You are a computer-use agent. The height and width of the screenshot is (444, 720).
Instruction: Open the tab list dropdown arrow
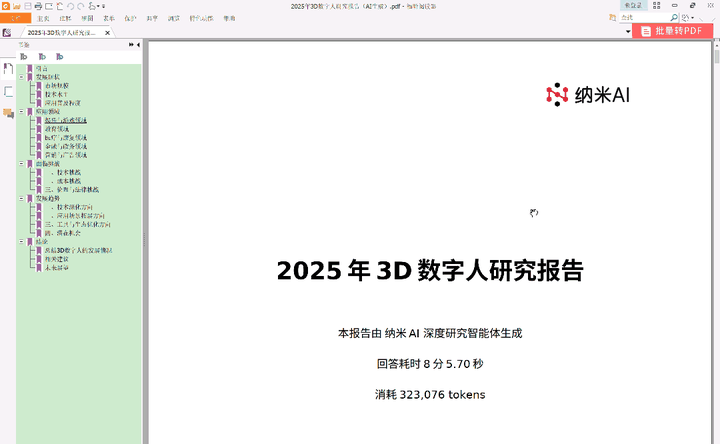(x=628, y=32)
